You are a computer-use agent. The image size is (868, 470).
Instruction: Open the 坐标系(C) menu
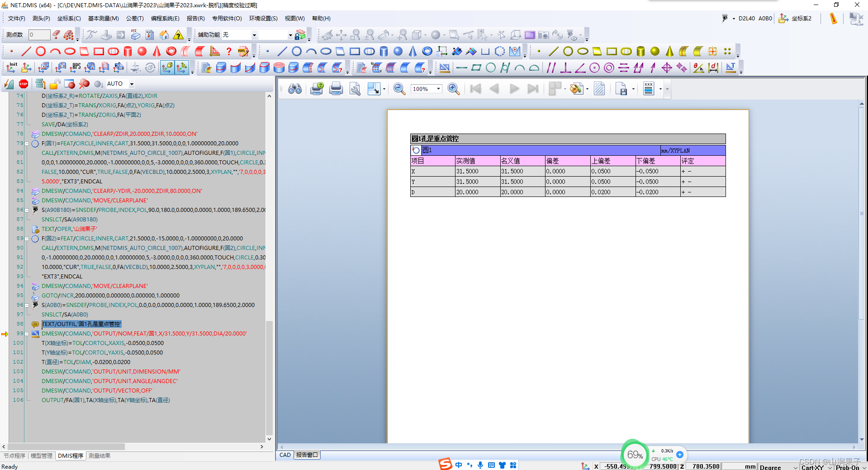point(69,19)
